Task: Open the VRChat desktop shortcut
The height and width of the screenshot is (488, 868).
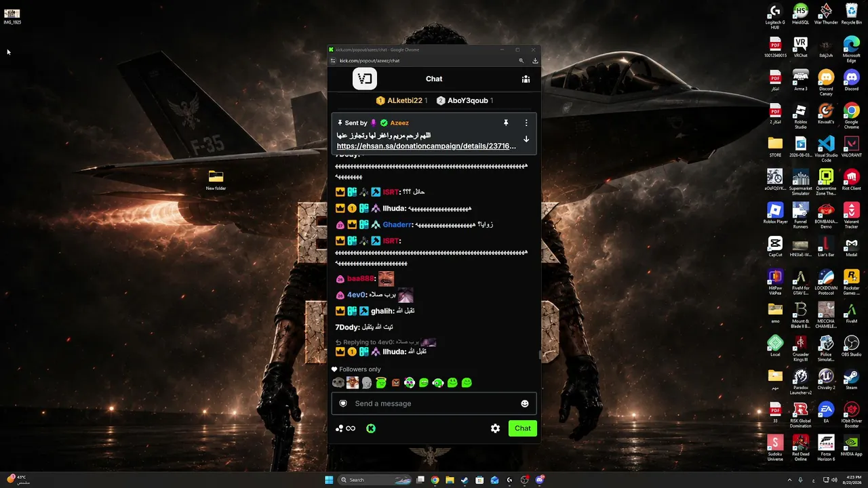Action: (x=801, y=47)
